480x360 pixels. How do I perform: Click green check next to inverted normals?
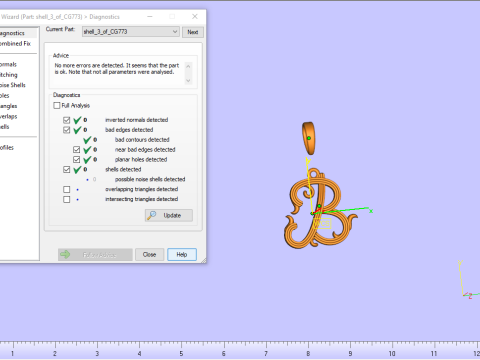[x=77, y=120]
